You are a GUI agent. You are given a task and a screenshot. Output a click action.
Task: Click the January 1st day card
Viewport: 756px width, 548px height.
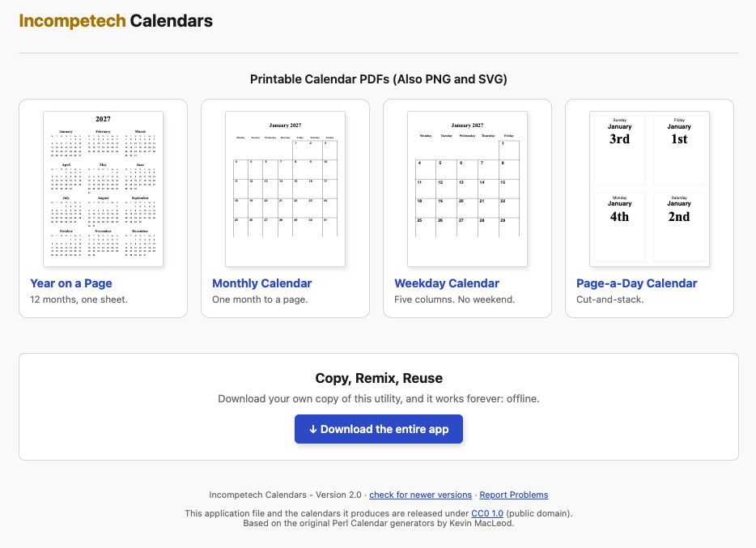point(679,151)
